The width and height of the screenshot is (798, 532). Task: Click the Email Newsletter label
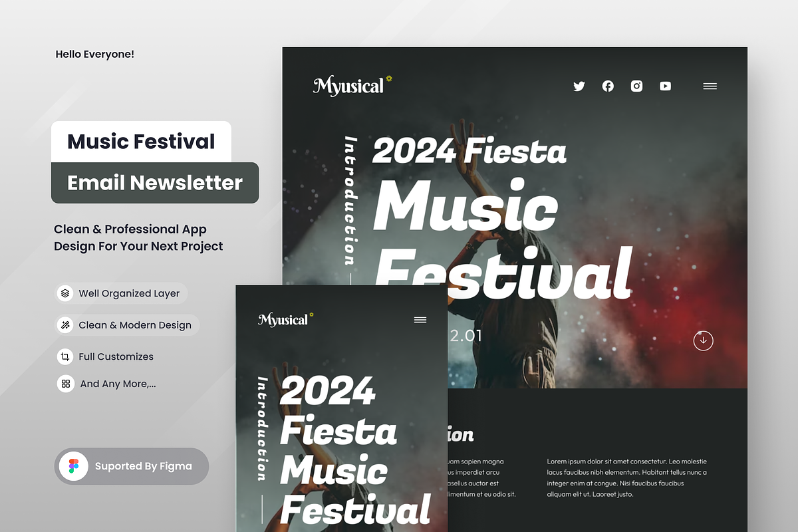[x=155, y=183]
